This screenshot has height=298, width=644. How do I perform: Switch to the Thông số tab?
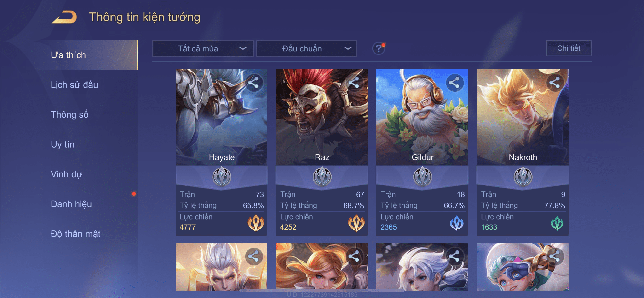point(69,114)
